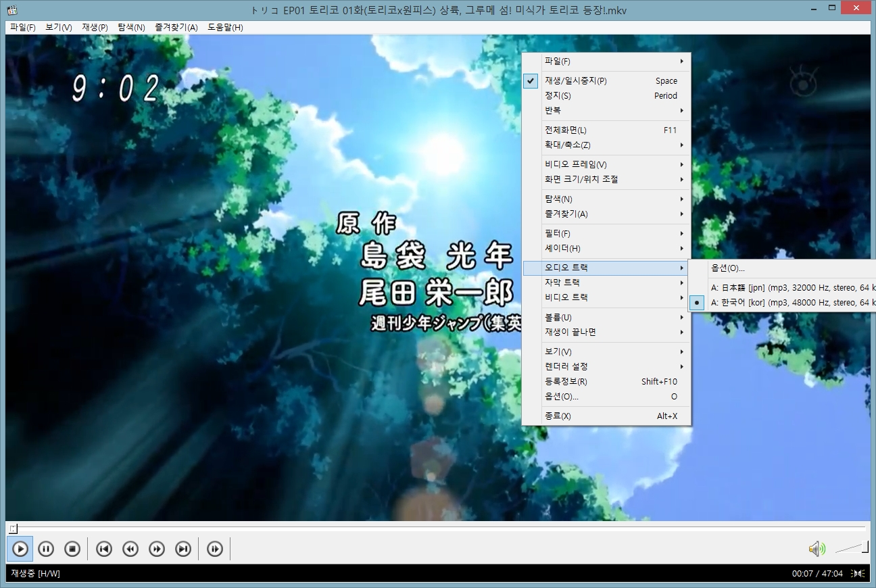Expand the 자막 트랙 submenu

click(x=606, y=283)
